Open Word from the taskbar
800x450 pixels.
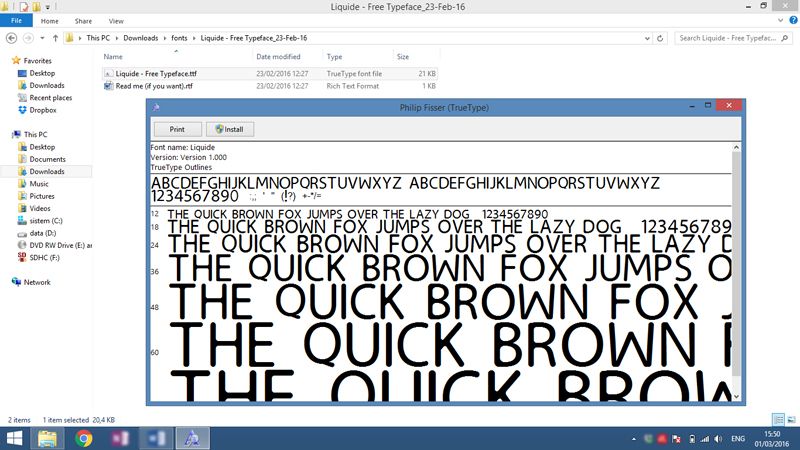pos(156,439)
